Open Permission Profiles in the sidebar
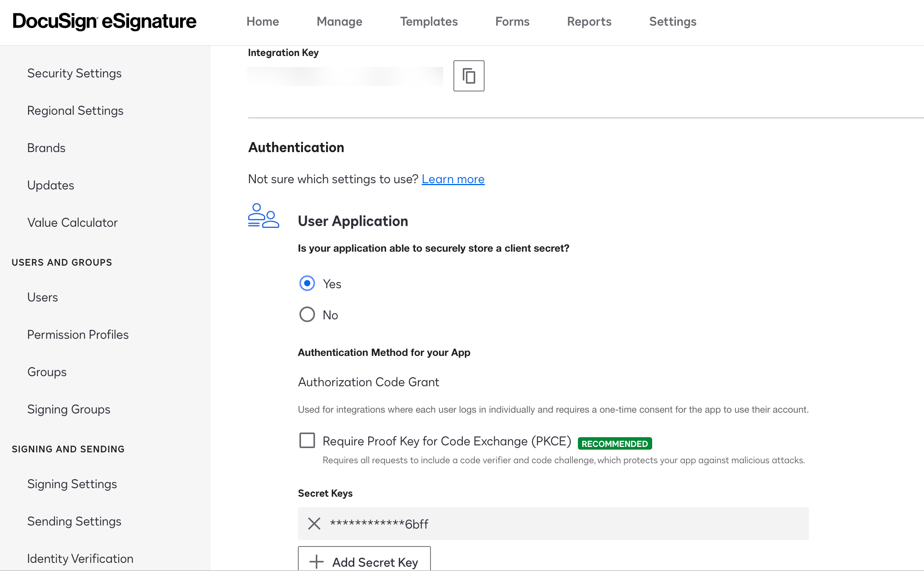Viewport: 924px width, 571px height. (x=78, y=335)
